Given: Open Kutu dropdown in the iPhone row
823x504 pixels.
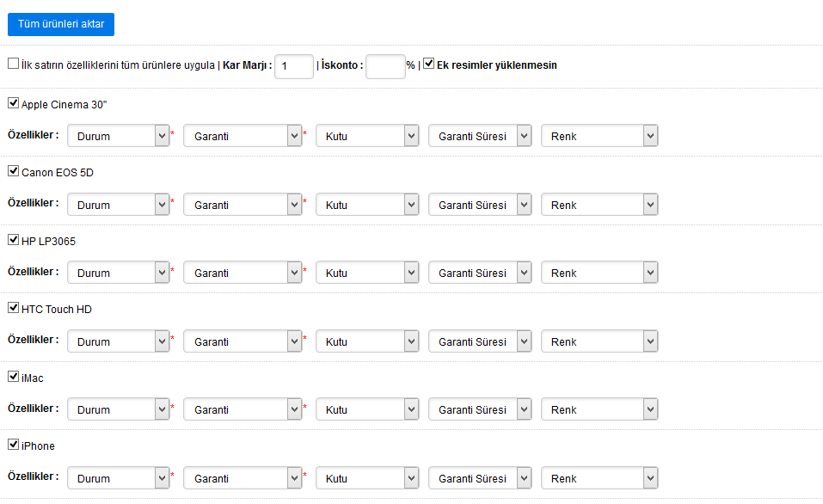Looking at the screenshot, I should (366, 478).
